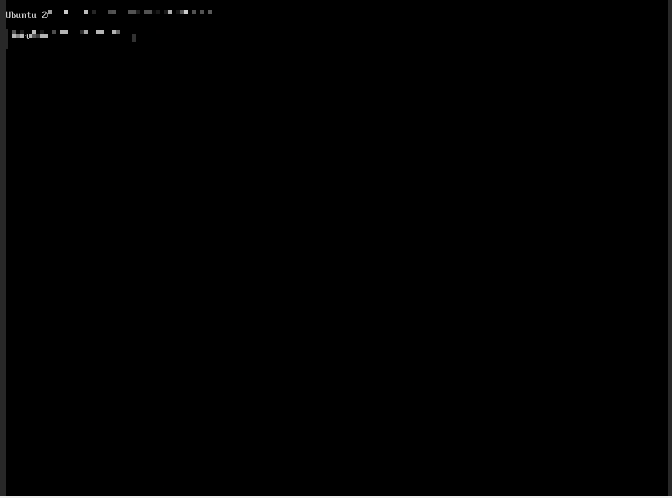Click the "Ubuntu" text on the console
Viewport: 672px width, 498px height.
coord(21,15)
